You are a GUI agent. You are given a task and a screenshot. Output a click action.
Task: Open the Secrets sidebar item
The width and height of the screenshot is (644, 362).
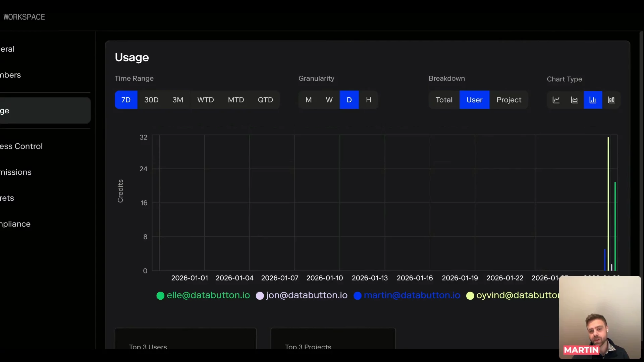pos(7,198)
